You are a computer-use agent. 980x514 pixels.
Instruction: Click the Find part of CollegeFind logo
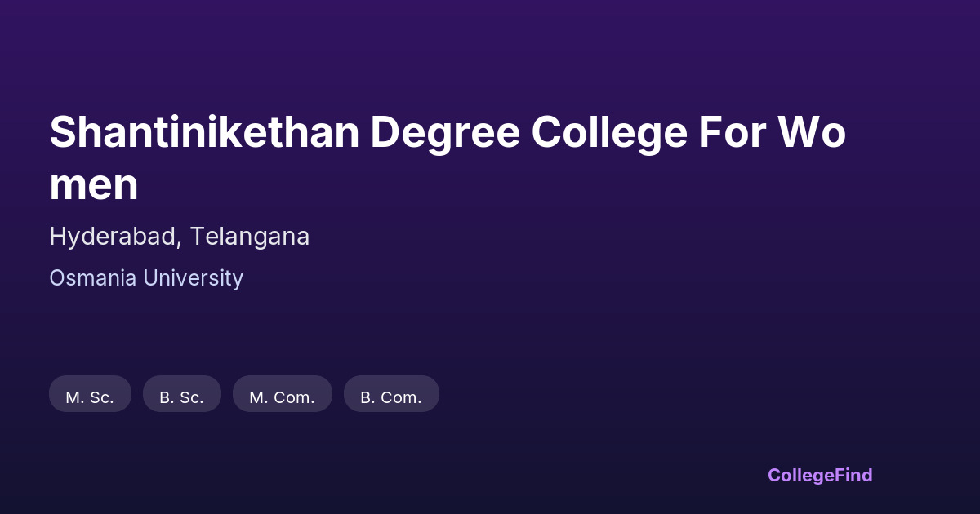click(851, 475)
